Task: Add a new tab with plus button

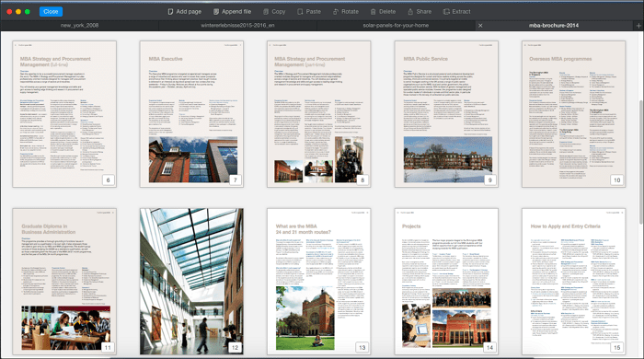Action: 638,26
